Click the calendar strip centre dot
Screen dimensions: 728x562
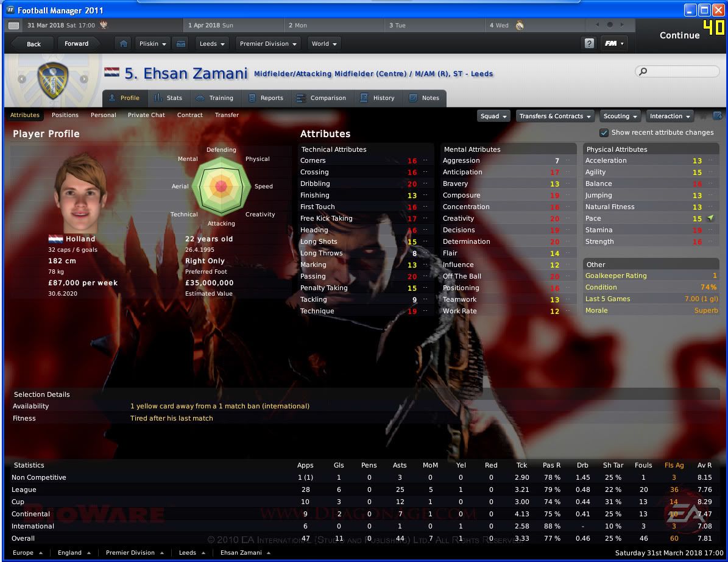point(610,24)
